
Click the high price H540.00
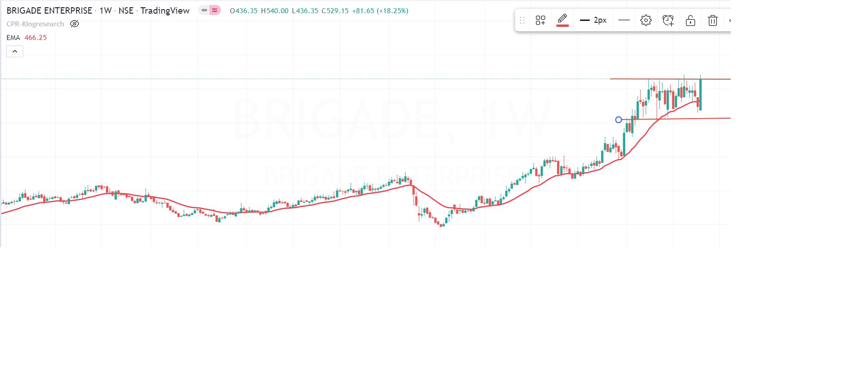coord(274,11)
